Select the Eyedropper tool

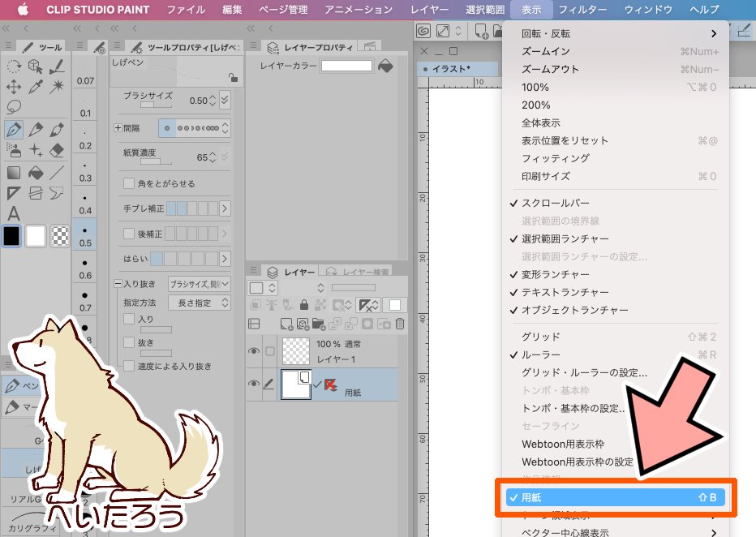tap(36, 87)
